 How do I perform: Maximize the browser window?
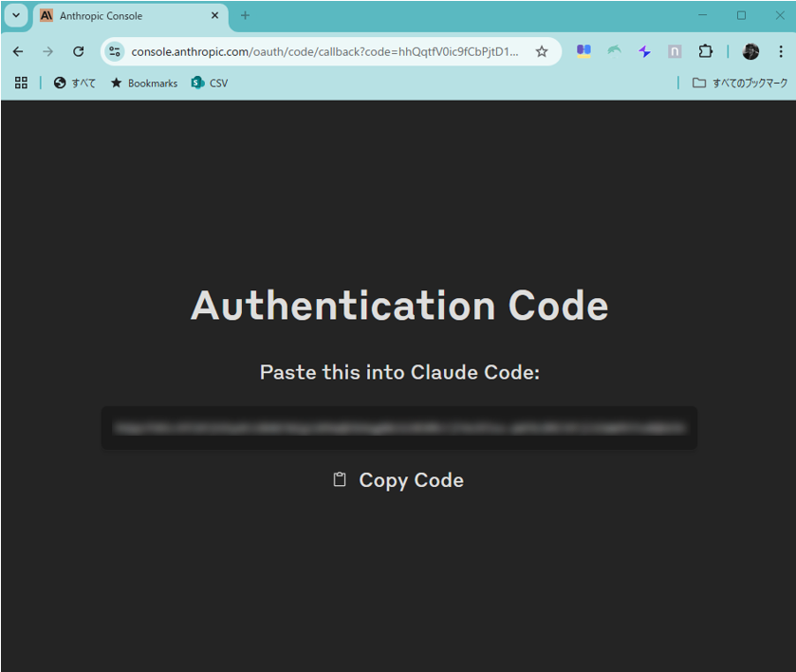pos(741,15)
